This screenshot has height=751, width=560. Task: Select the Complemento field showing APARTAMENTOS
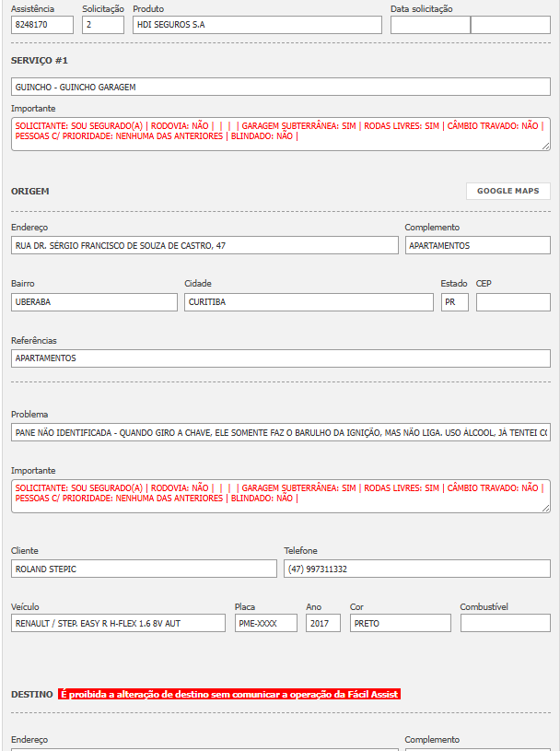pos(478,245)
